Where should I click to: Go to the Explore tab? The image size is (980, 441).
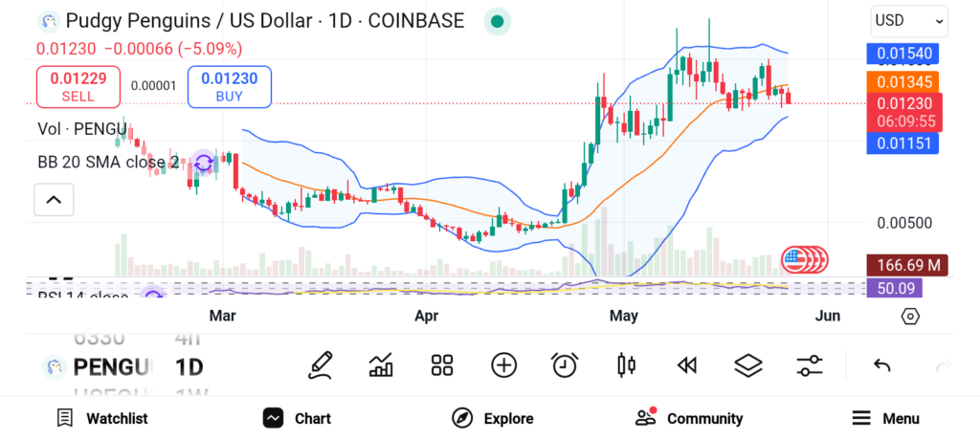point(493,418)
